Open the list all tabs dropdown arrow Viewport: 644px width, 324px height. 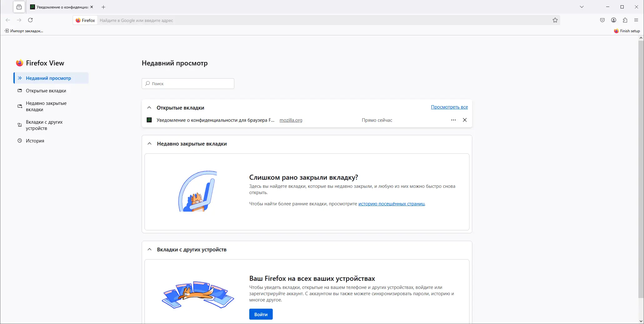tap(582, 6)
